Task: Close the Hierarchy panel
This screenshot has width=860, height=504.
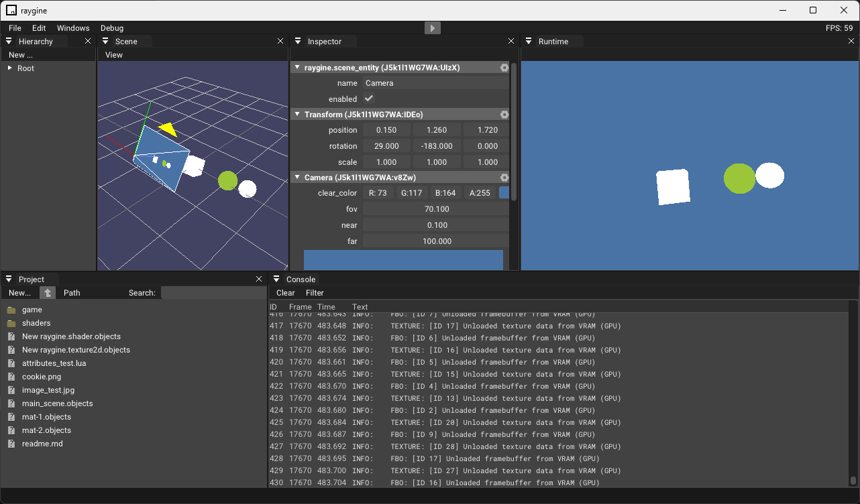Action: (87, 42)
